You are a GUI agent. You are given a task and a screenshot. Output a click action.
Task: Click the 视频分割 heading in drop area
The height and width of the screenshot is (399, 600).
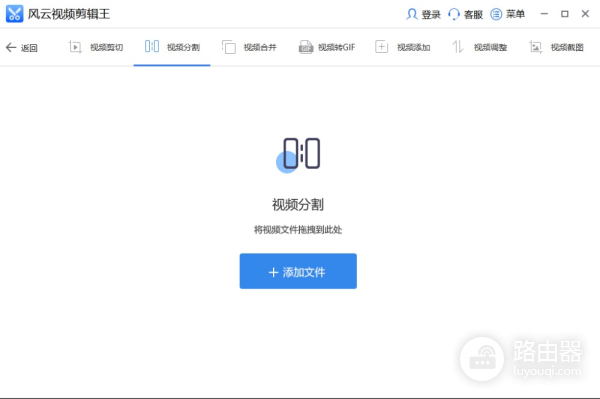(298, 204)
